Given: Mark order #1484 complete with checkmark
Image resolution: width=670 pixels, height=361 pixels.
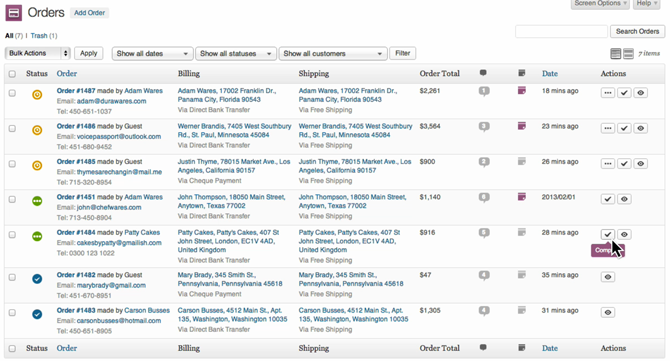Looking at the screenshot, I should point(608,235).
